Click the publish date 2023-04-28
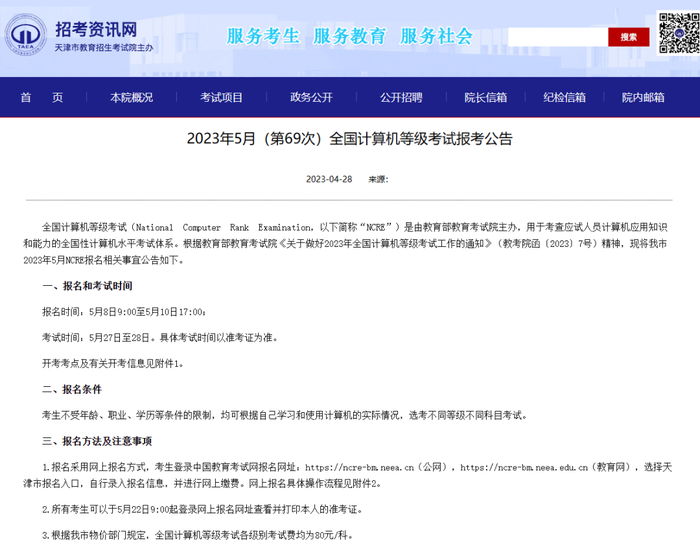The width and height of the screenshot is (700, 545). (329, 180)
